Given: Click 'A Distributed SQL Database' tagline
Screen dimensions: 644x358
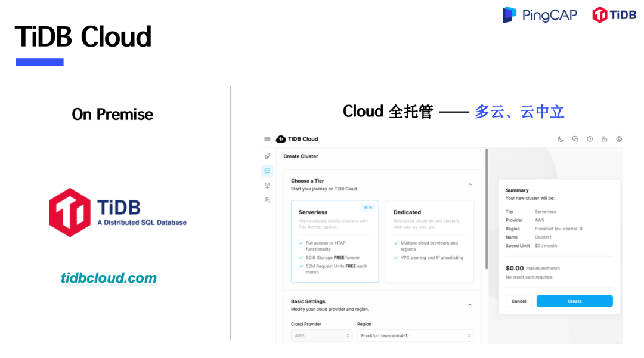Looking at the screenshot, I should pyautogui.click(x=142, y=223).
